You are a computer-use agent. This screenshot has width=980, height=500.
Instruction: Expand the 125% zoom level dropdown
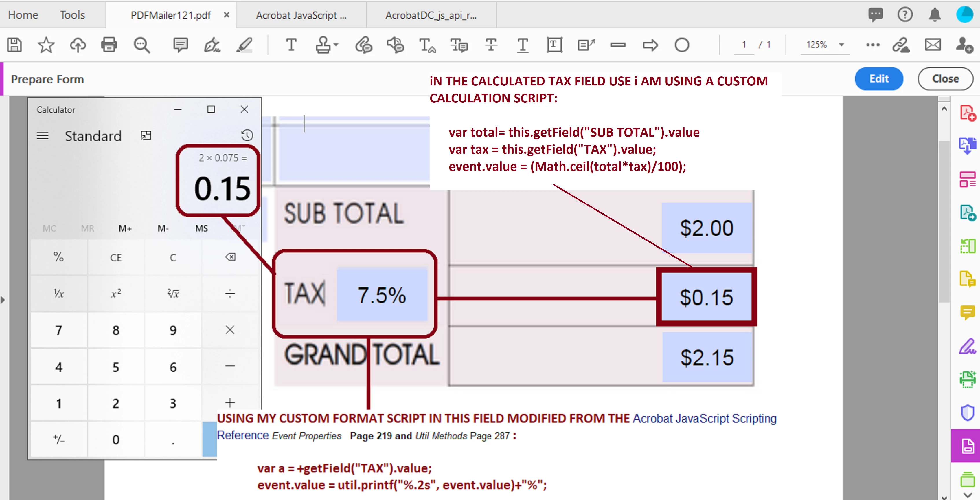click(x=841, y=45)
